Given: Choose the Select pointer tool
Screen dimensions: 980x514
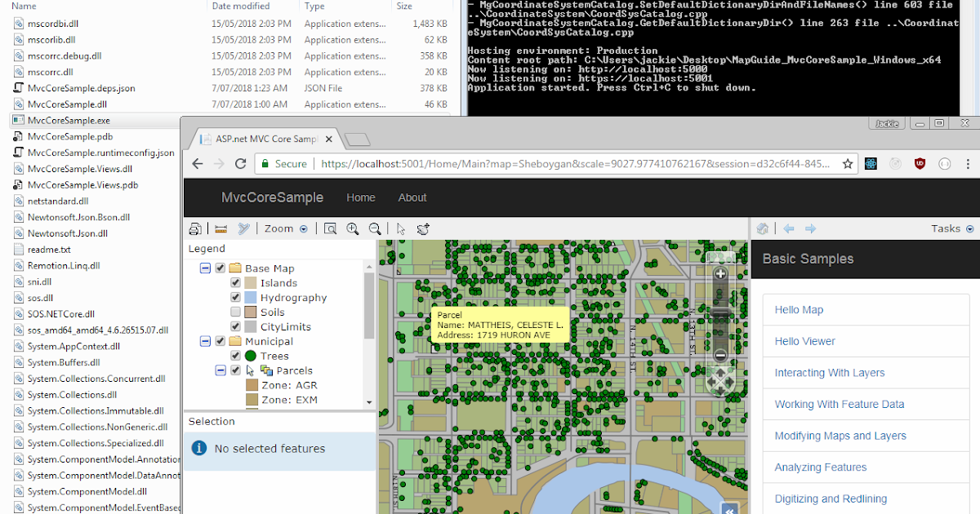Looking at the screenshot, I should pyautogui.click(x=401, y=228).
